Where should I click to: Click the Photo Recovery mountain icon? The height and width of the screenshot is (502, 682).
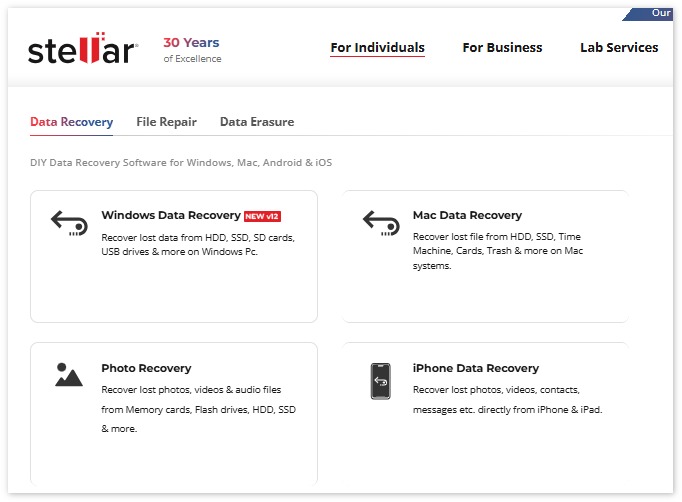pyautogui.click(x=69, y=375)
